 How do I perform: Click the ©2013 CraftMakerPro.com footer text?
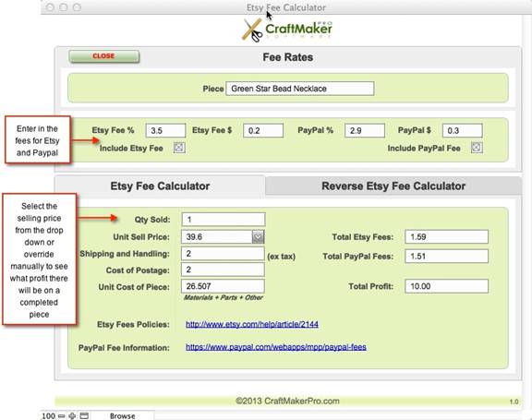[287, 401]
